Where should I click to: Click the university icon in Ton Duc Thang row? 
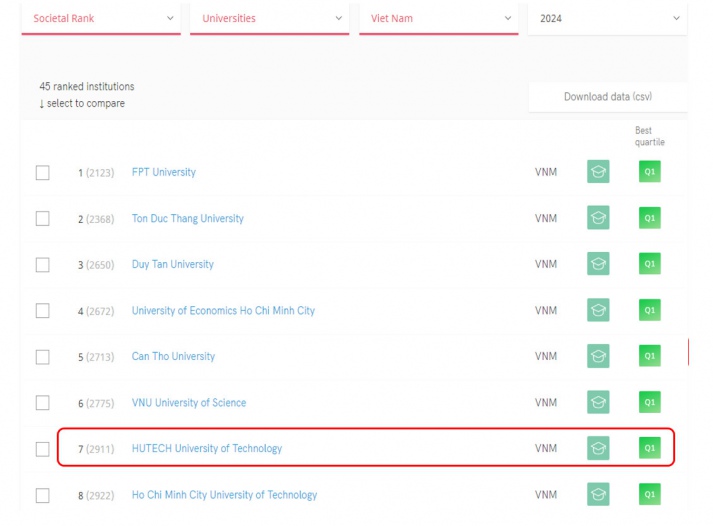(x=598, y=218)
